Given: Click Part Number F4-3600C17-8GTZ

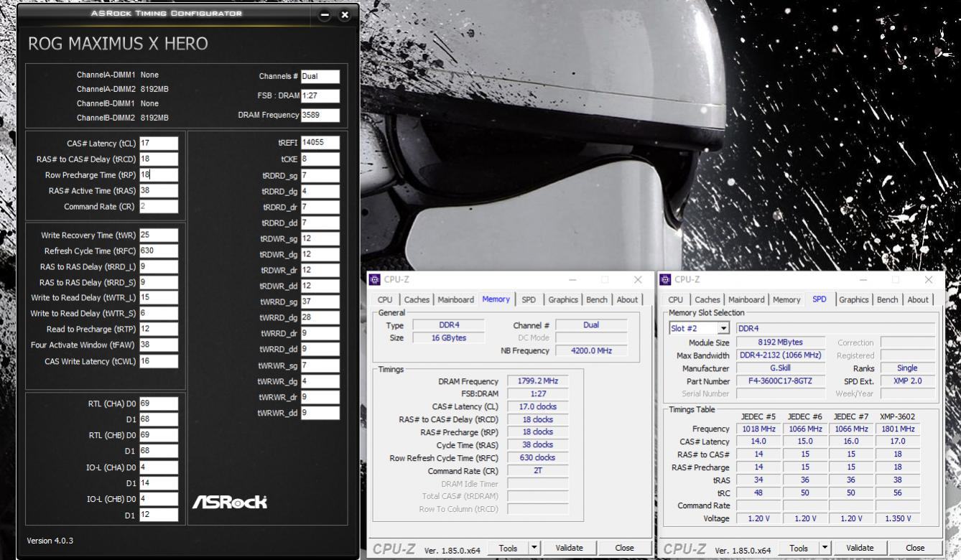Looking at the screenshot, I should point(780,381).
